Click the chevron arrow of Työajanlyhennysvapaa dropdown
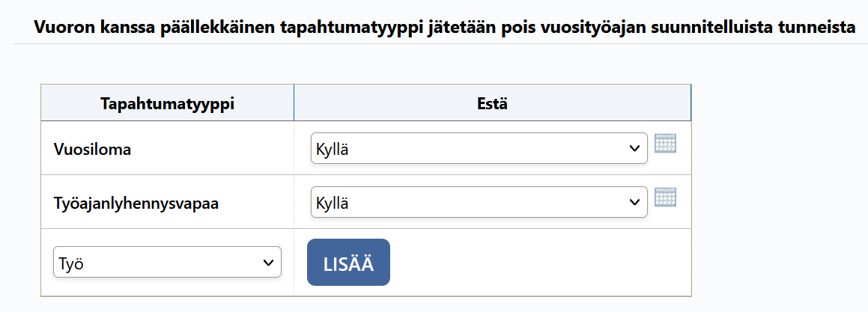Image resolution: width=868 pixels, height=312 pixels. coord(634,202)
